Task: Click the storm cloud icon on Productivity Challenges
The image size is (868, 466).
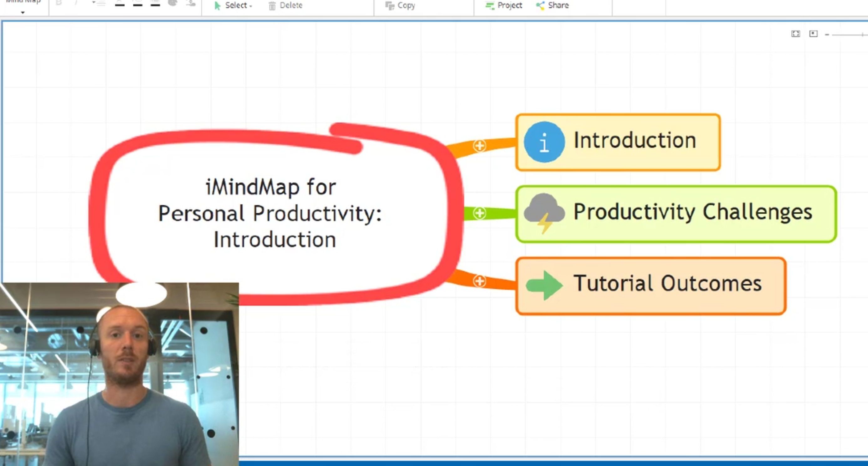Action: (x=544, y=214)
